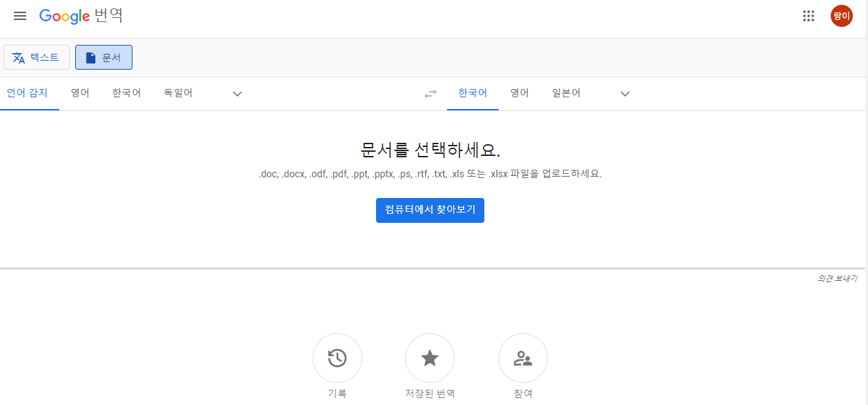The image size is (868, 405).
Task: Expand the target language list
Action: coord(625,94)
